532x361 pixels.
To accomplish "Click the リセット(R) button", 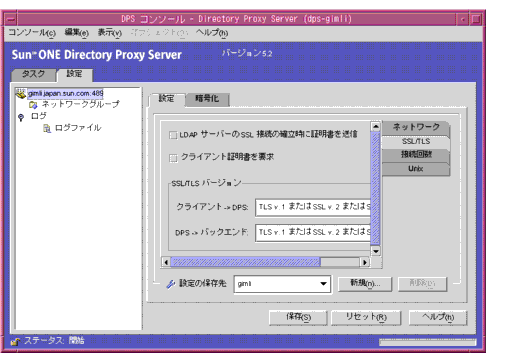I will click(366, 318).
